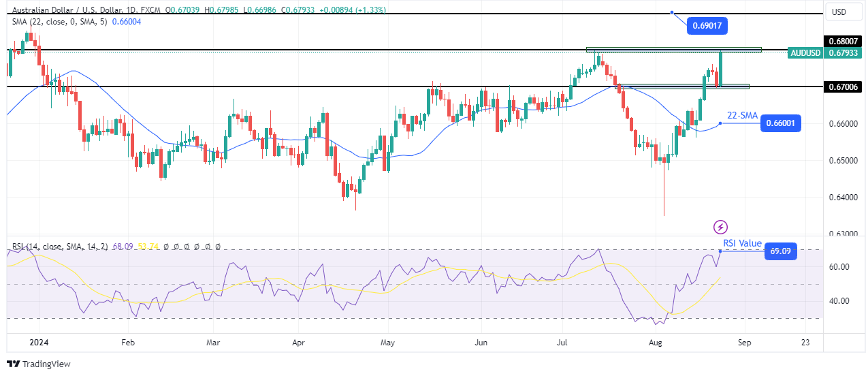
Task: Click the 23 date label
Action: pos(807,344)
